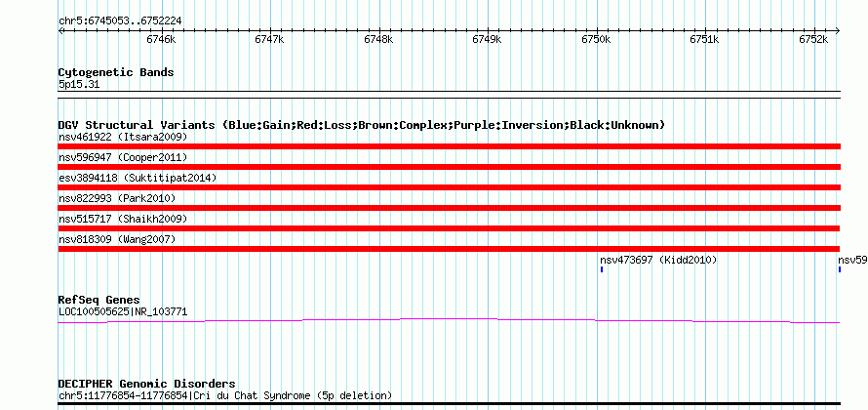Image resolution: width=868 pixels, height=410 pixels.
Task: Click the nsv818309 (Wang2007) red loss bar
Action: coord(449,249)
